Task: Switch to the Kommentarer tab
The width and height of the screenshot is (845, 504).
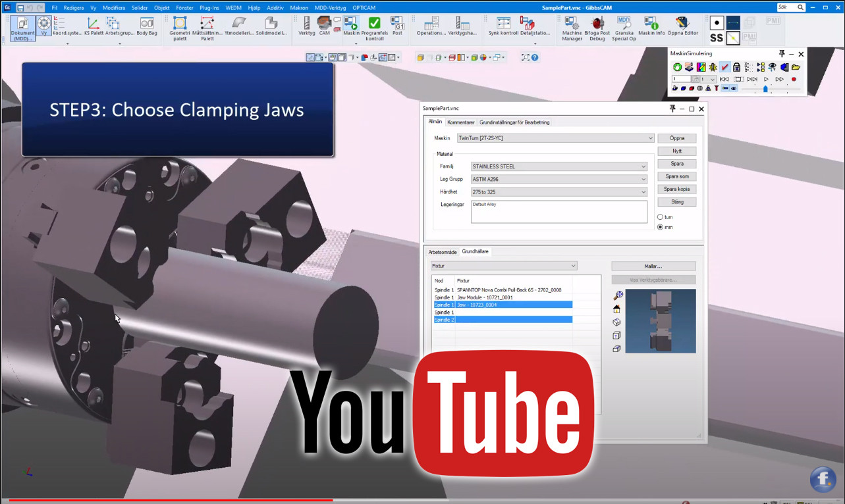Action: click(460, 122)
